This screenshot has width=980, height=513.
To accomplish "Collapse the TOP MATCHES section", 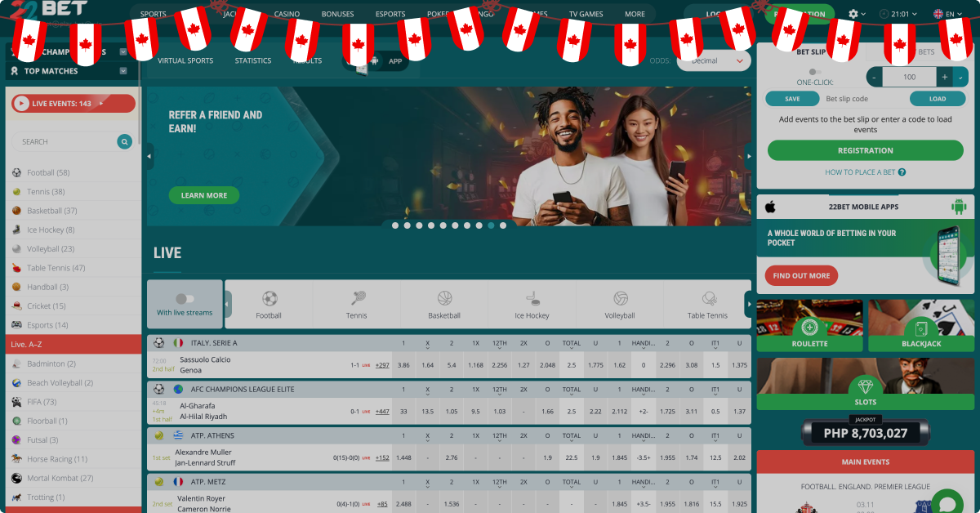I will coord(122,71).
